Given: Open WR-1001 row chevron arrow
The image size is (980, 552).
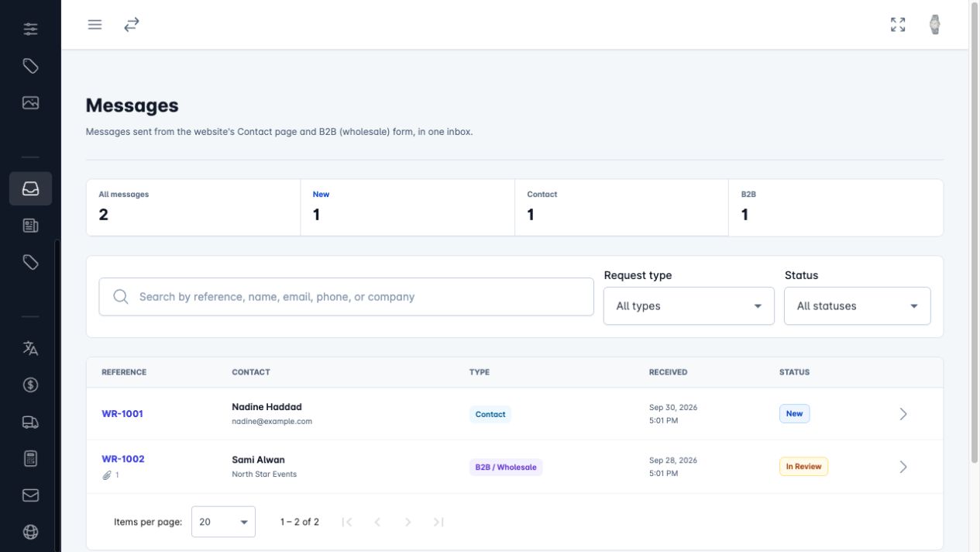Looking at the screenshot, I should 903,414.
